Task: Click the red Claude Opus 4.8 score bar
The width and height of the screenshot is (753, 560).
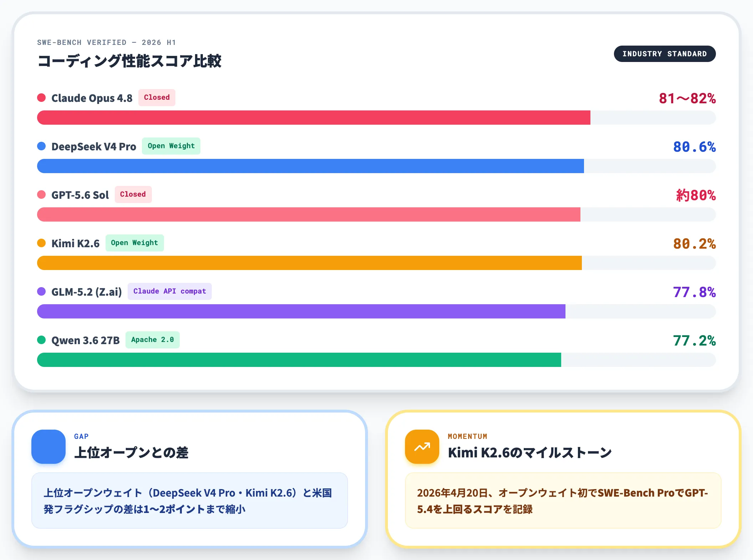Action: [314, 118]
